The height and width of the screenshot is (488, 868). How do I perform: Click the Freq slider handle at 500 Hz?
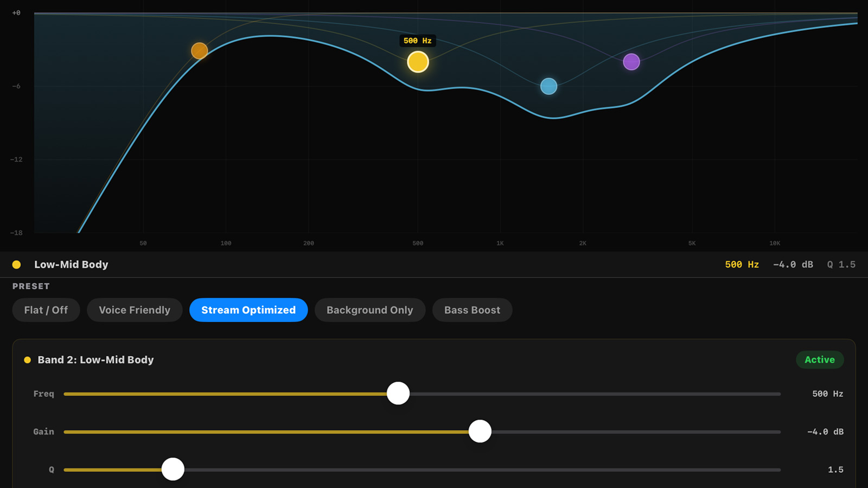(x=398, y=394)
